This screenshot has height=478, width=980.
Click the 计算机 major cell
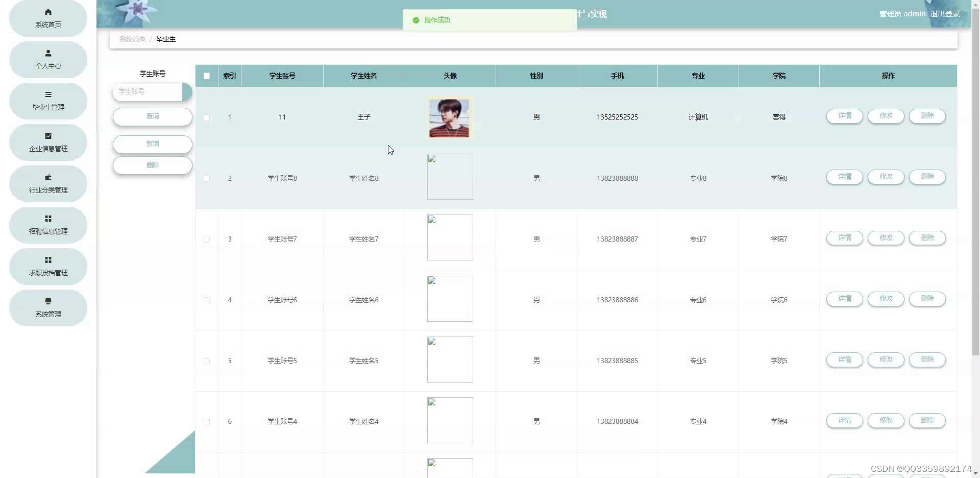click(698, 117)
